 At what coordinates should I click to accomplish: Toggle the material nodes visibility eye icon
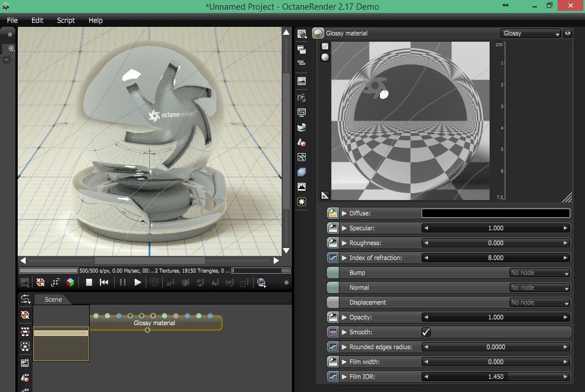click(25, 378)
